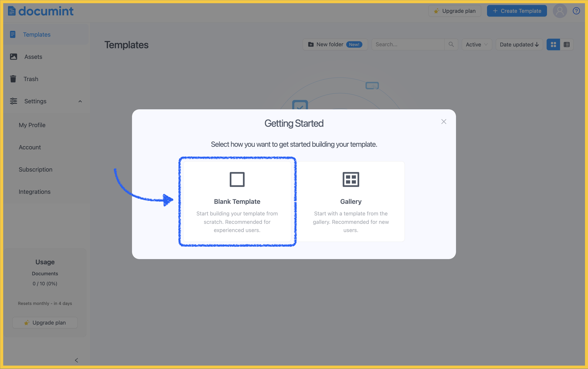Open the Integrations settings page
This screenshot has height=369, width=588.
(x=35, y=192)
